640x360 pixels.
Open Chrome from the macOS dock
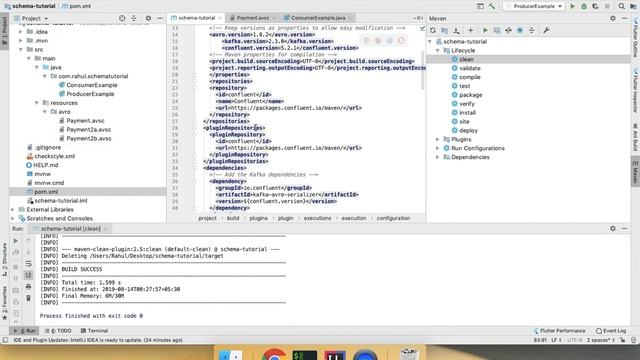click(274, 356)
